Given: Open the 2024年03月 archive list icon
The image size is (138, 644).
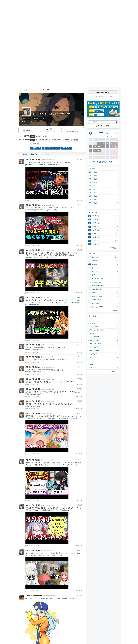Looking at the screenshot, I should (x=90, y=230).
